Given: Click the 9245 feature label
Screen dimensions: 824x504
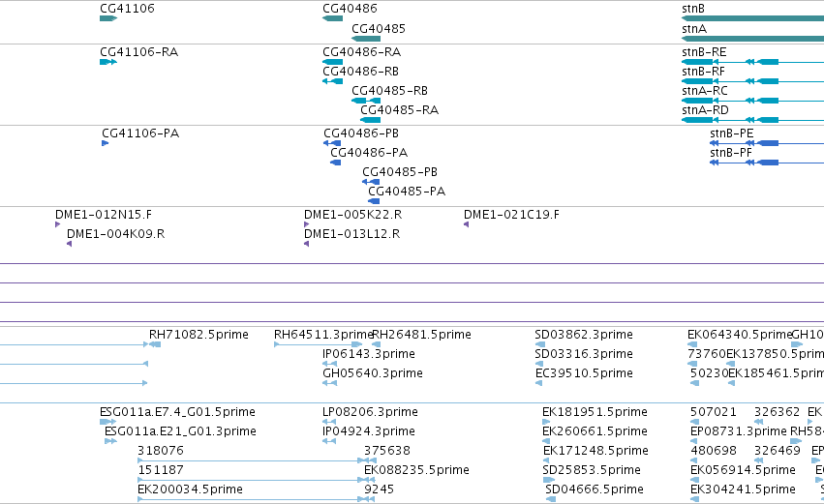Looking at the screenshot, I should [x=379, y=489].
